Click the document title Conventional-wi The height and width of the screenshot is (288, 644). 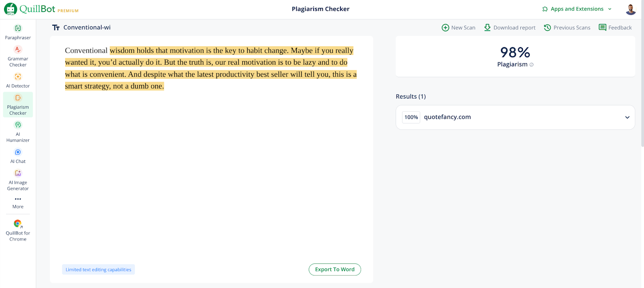click(87, 28)
